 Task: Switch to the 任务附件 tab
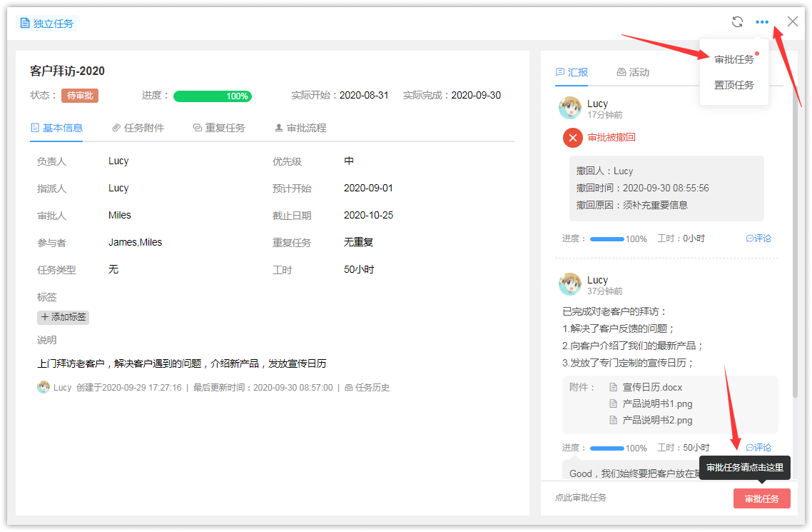tap(138, 128)
